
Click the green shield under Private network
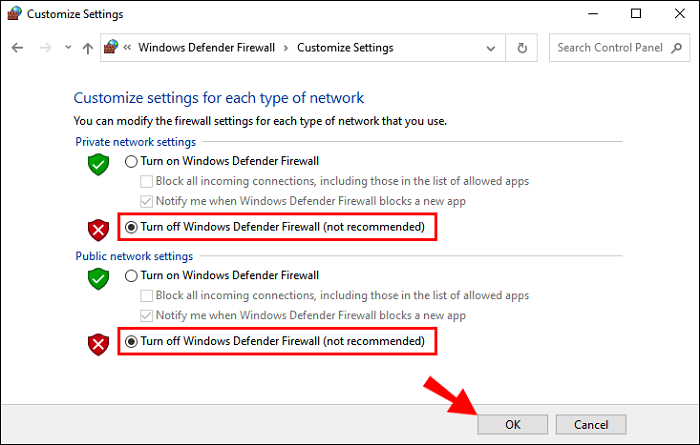click(x=97, y=165)
